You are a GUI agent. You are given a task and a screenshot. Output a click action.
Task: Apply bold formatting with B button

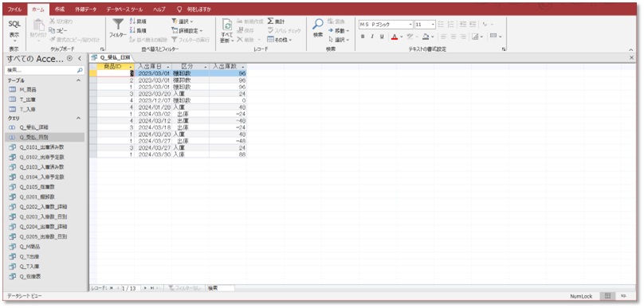363,37
